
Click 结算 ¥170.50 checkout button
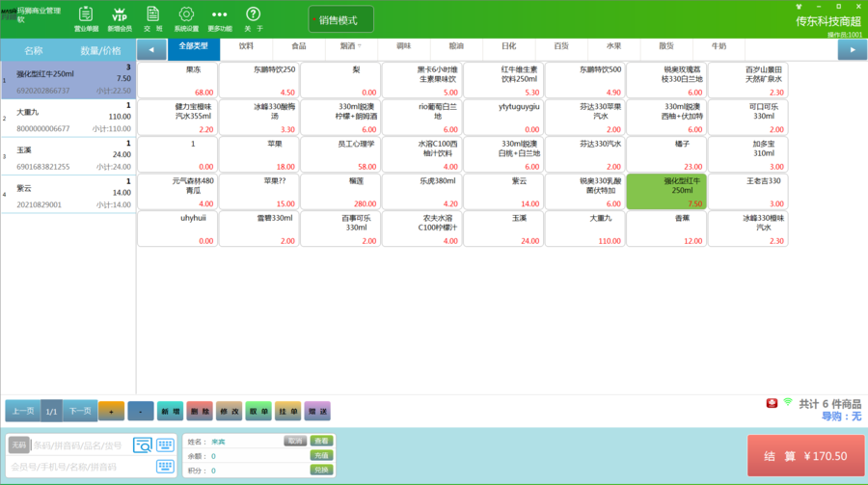[805, 456]
